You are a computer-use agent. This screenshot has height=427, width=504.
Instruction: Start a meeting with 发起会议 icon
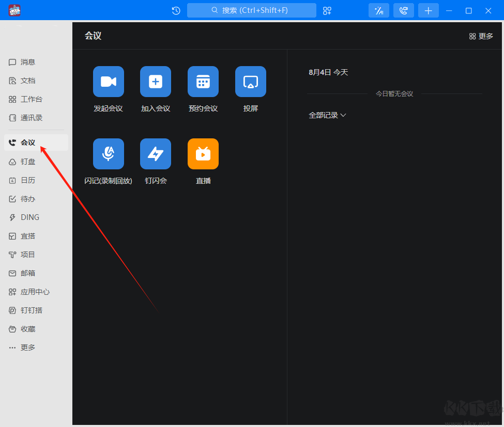click(x=109, y=82)
